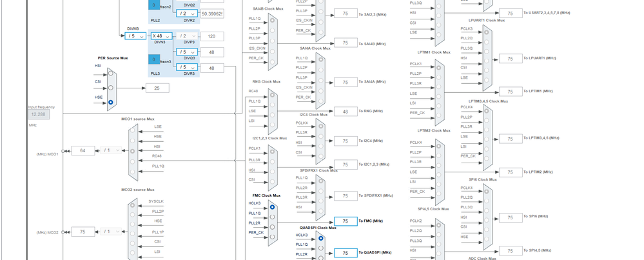Select HSI in SPDIFRX1 Clock Mux
The image size is (644, 260).
(x=321, y=211)
